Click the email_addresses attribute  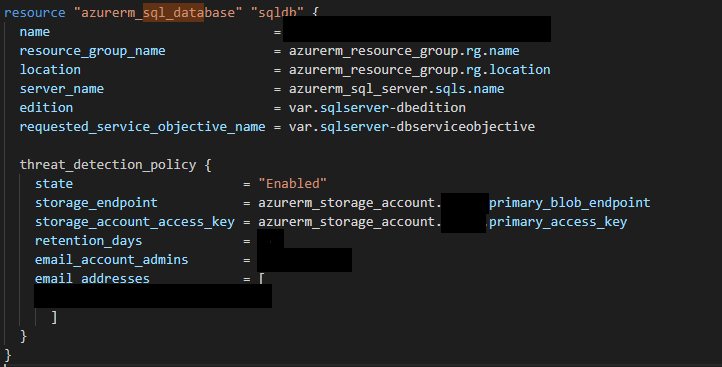tap(92, 279)
